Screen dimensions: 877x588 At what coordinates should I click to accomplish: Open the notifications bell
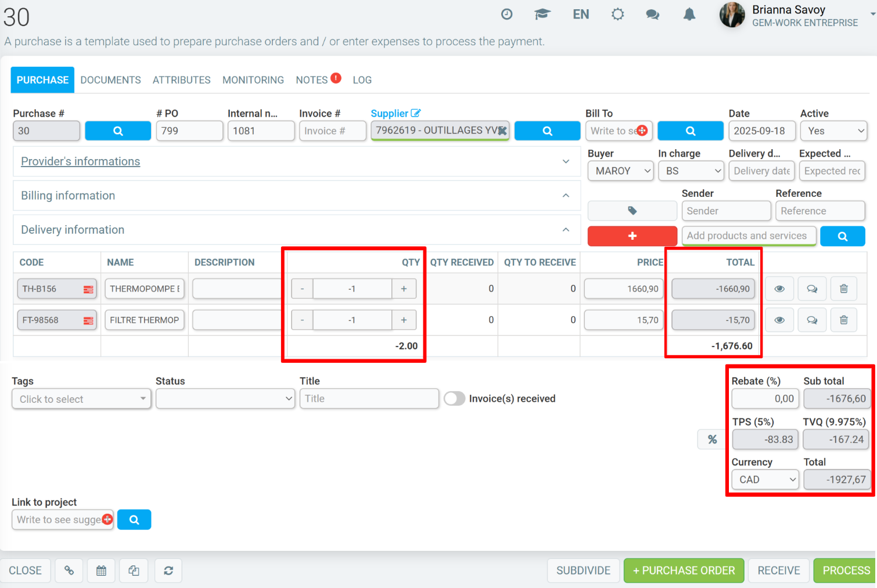689,15
